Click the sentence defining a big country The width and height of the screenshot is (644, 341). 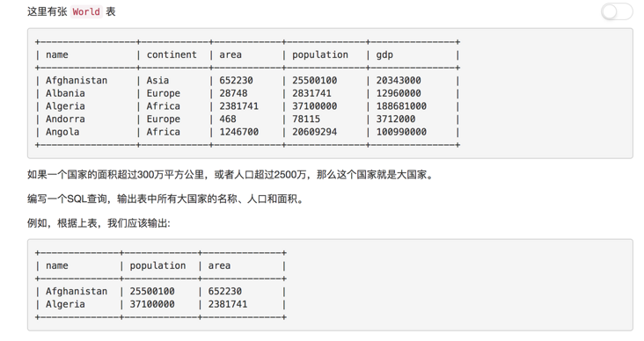(231, 175)
